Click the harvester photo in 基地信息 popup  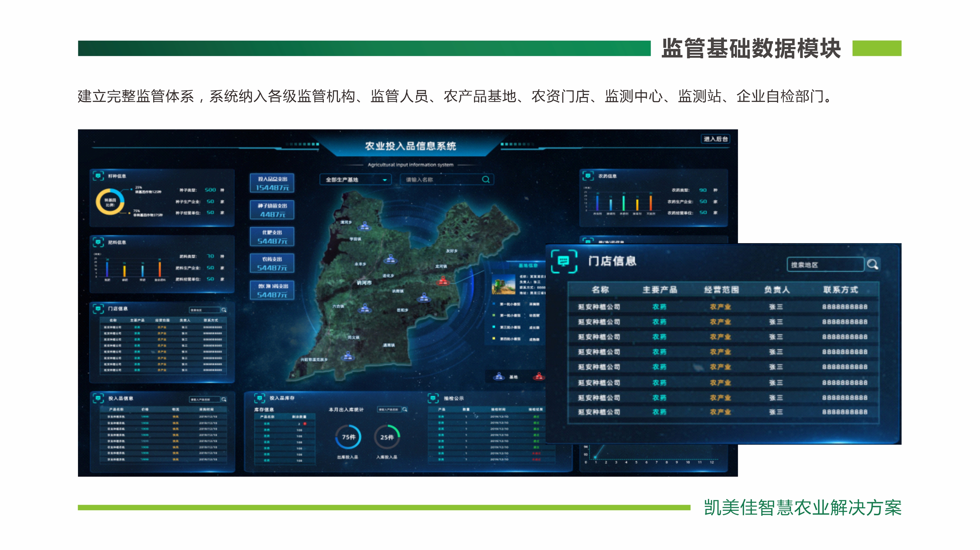[503, 284]
